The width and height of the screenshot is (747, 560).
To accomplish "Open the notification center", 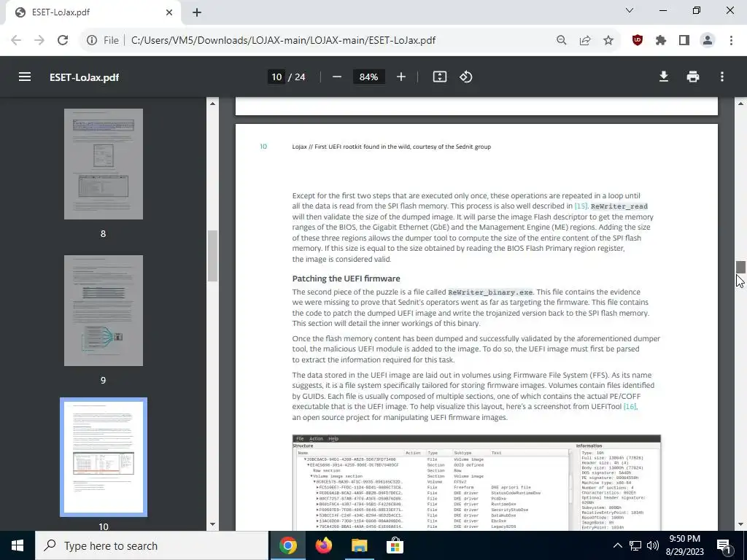I will pos(724,545).
